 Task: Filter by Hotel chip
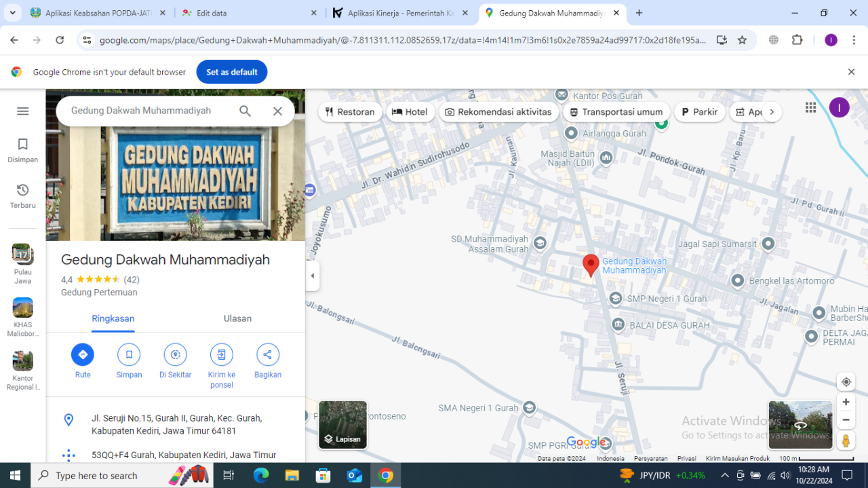(x=410, y=112)
